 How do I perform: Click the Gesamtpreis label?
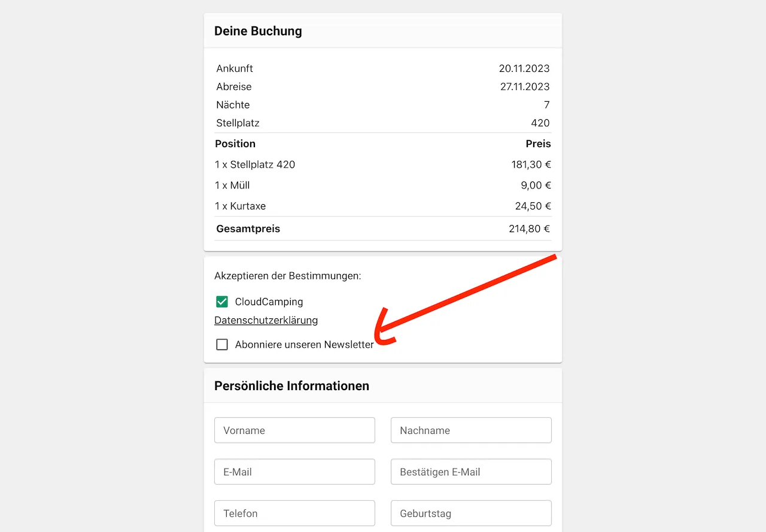tap(248, 229)
